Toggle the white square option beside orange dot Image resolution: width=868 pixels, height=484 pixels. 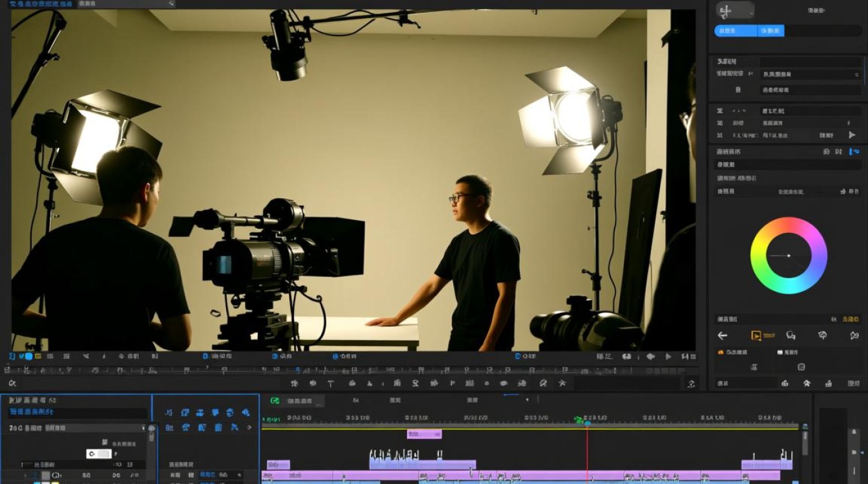click(x=780, y=352)
